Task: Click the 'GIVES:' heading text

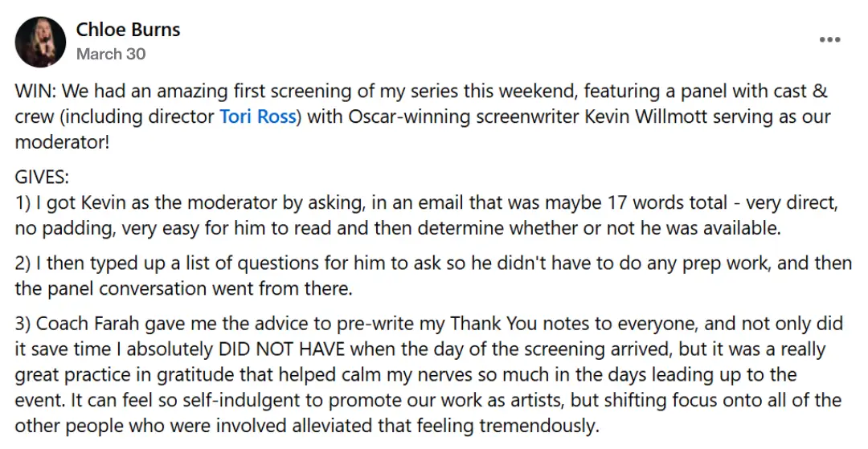Action: pos(42,177)
